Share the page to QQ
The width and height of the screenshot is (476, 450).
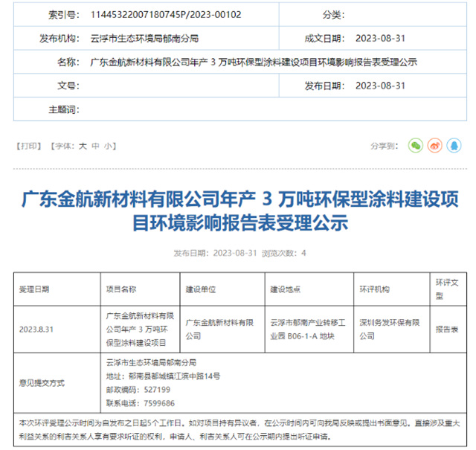tap(454, 146)
